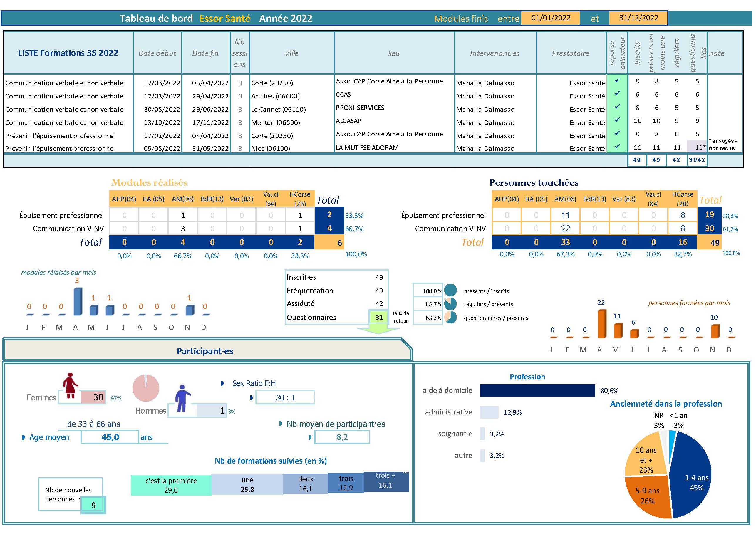
Task: Click the de 33 à 66 ans label
Action: [93, 424]
